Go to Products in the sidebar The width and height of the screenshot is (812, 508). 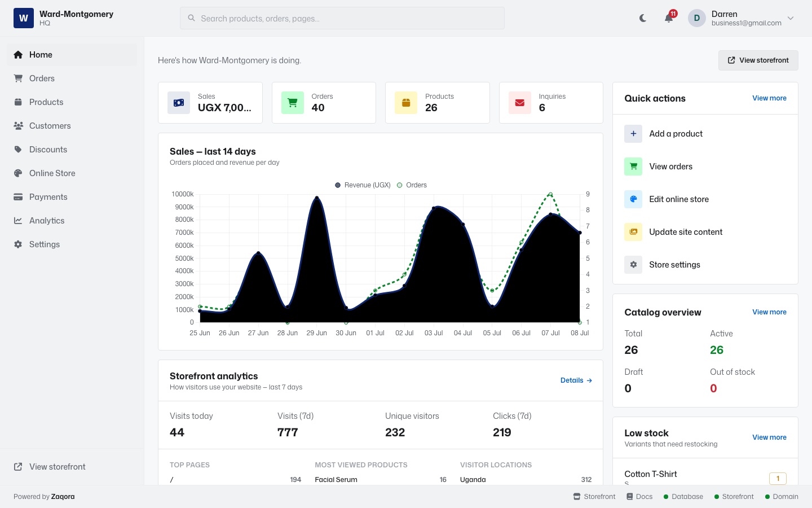click(72, 102)
